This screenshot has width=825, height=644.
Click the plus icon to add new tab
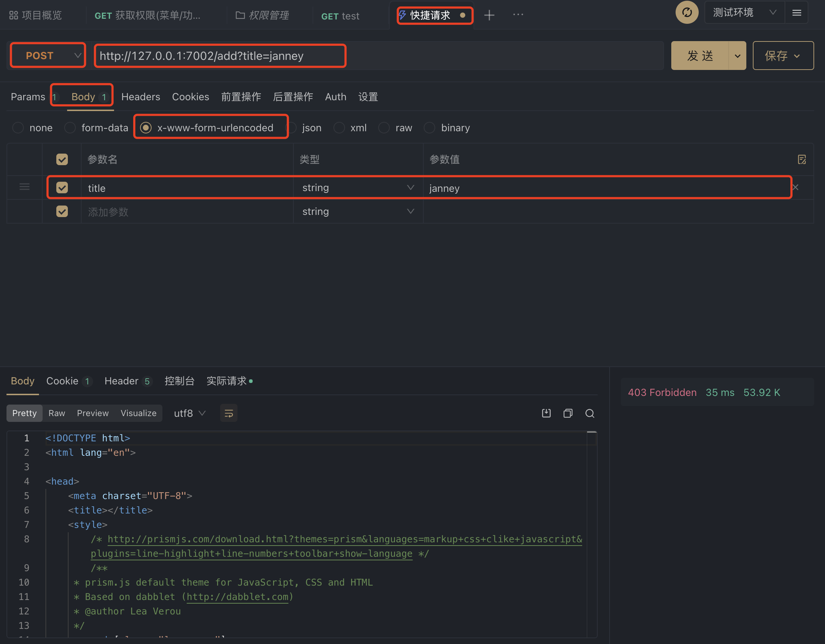489,15
